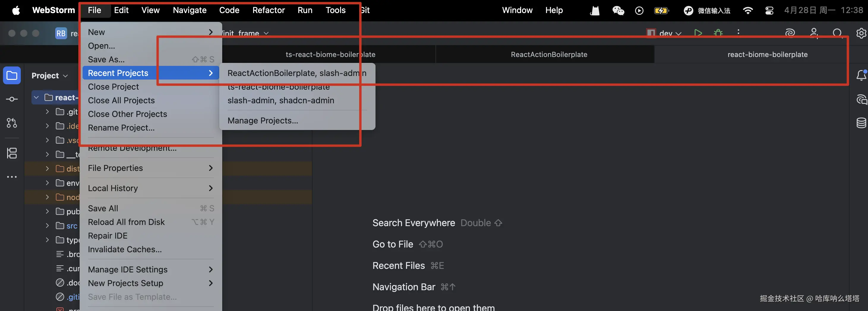Click Invalidate Caches... menu entry
Image resolution: width=868 pixels, height=311 pixels.
click(x=151, y=249)
